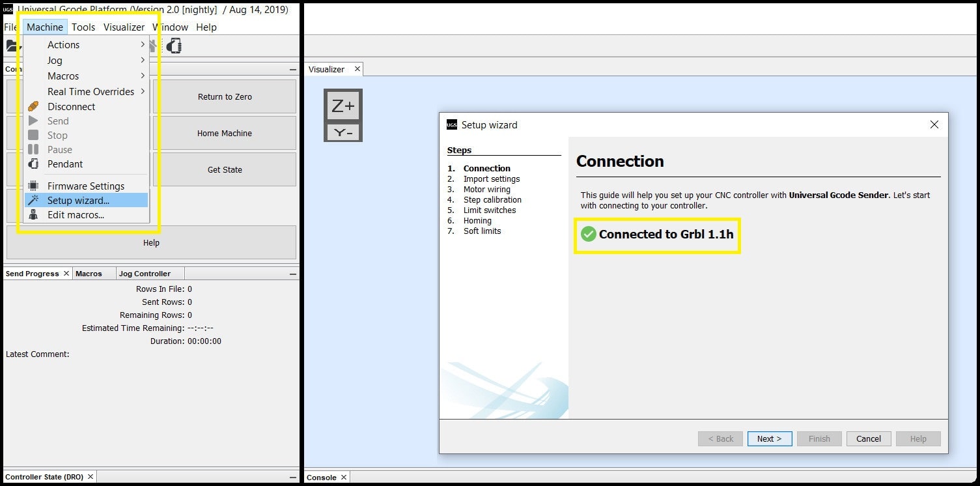Click the UGS logo in the Setup wizard title

point(452,125)
